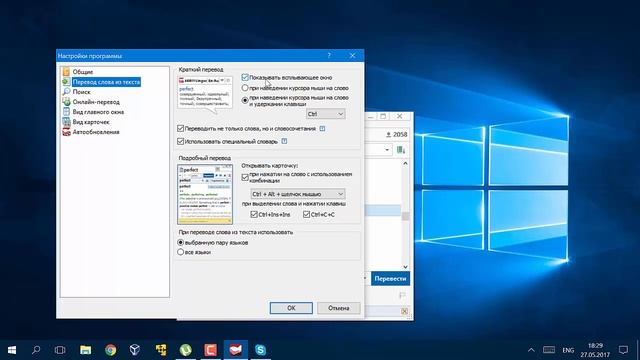Open File Explorer from taskbar
This screenshot has width=640, height=360.
click(85, 350)
